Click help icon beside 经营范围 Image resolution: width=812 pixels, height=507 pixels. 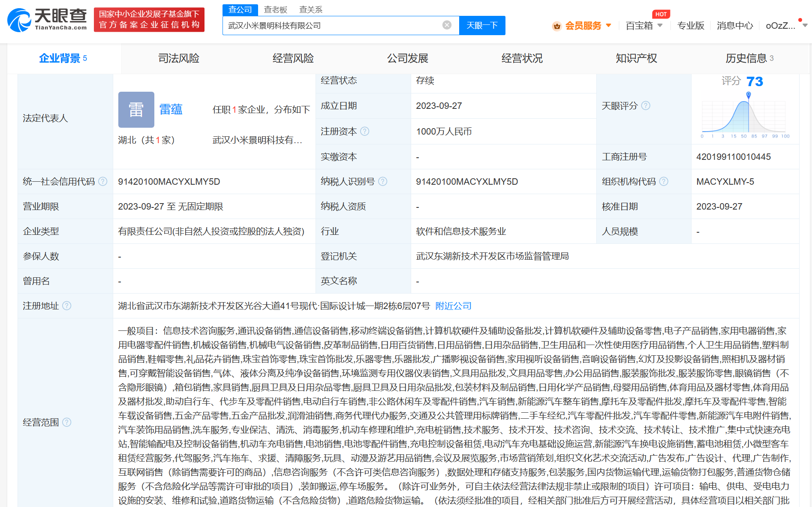pyautogui.click(x=67, y=423)
